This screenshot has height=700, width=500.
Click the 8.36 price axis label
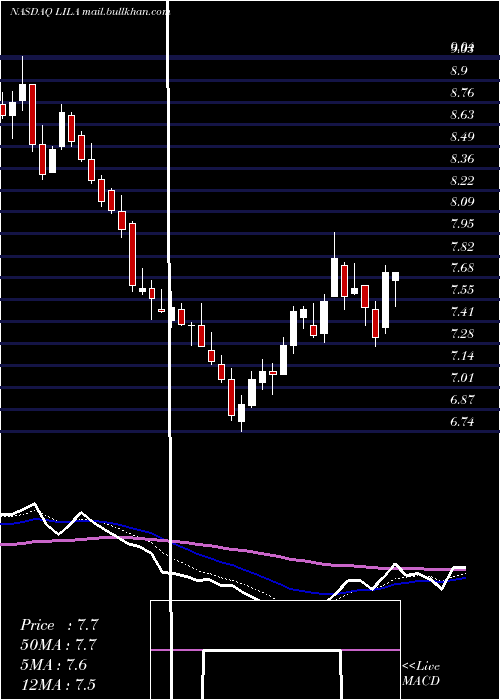[x=462, y=158]
